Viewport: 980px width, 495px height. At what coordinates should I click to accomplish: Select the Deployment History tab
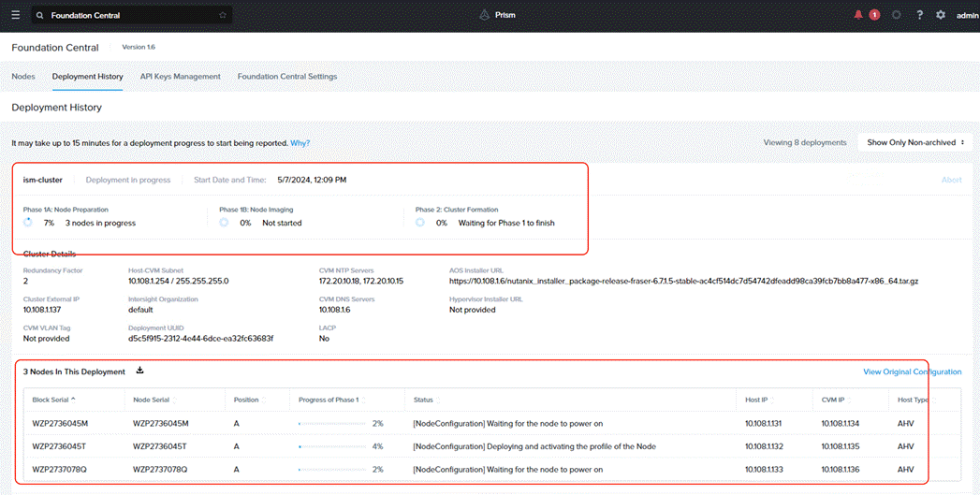point(87,76)
